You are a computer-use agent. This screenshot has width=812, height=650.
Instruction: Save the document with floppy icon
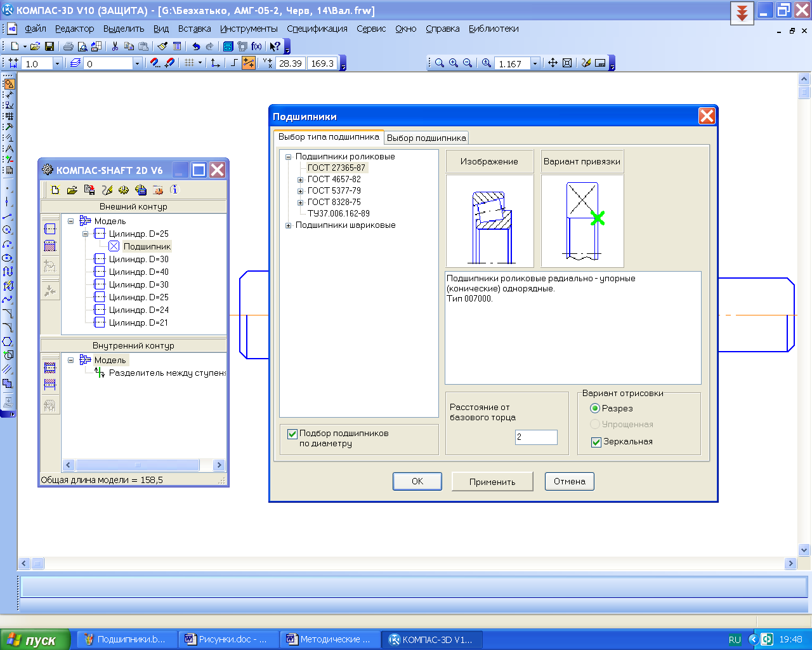click(x=49, y=46)
